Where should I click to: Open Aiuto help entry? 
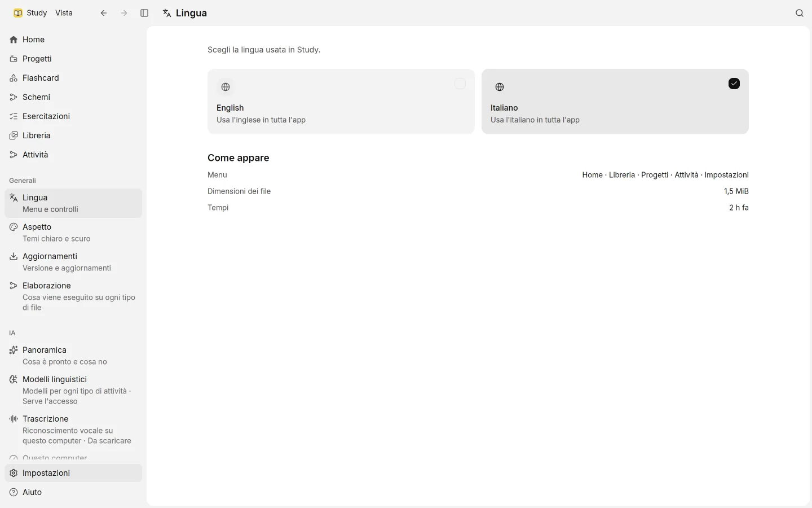click(x=73, y=492)
